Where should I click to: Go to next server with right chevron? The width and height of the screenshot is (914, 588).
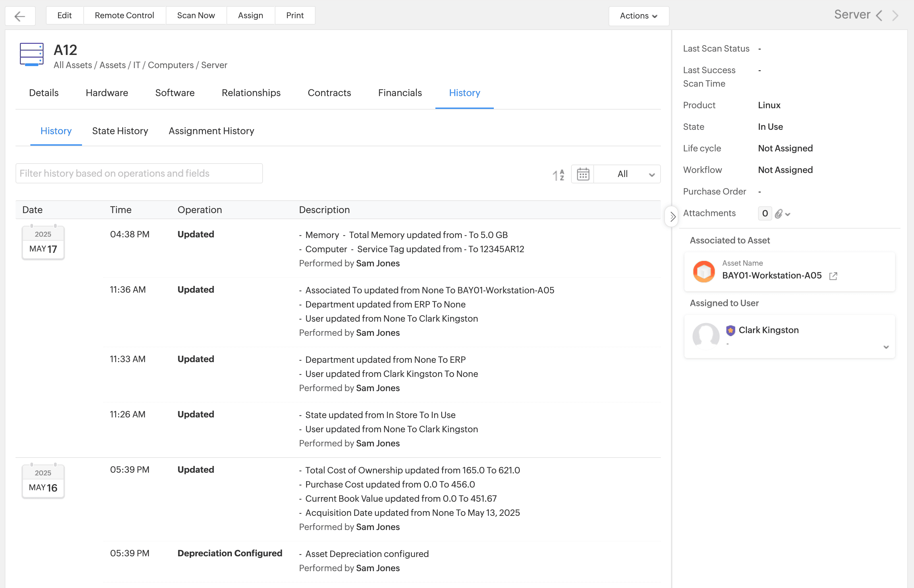coord(895,16)
